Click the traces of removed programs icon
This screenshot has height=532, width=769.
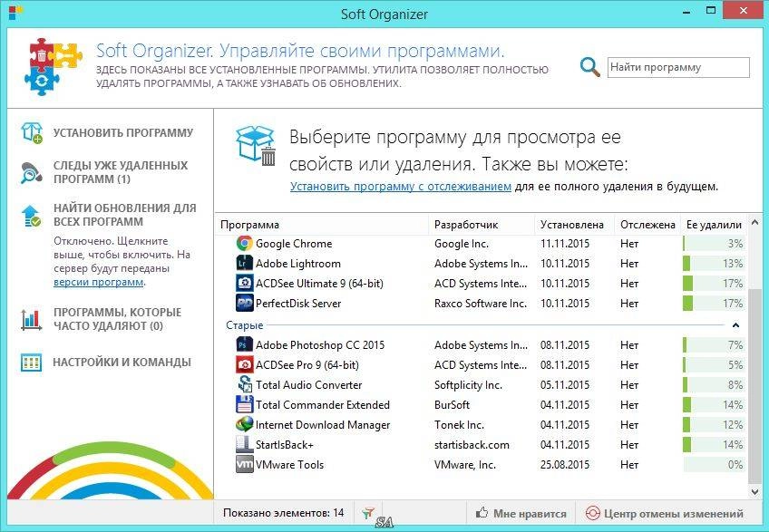click(x=32, y=172)
